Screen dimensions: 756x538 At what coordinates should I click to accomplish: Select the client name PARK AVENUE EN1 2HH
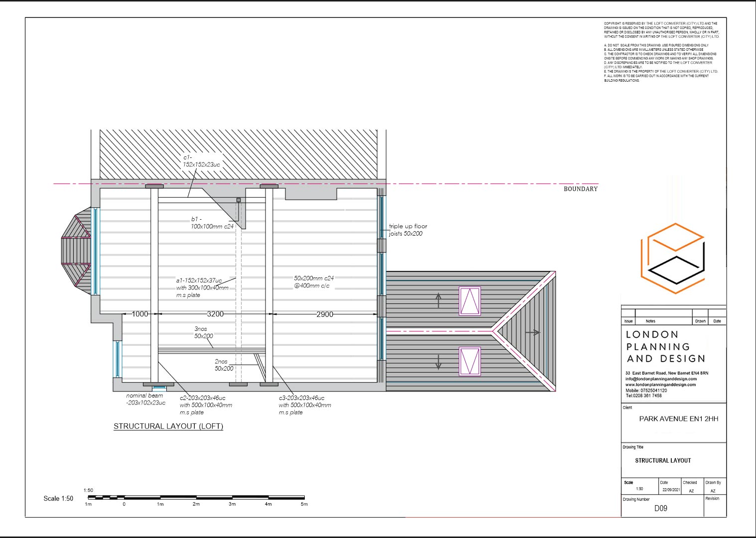point(679,418)
